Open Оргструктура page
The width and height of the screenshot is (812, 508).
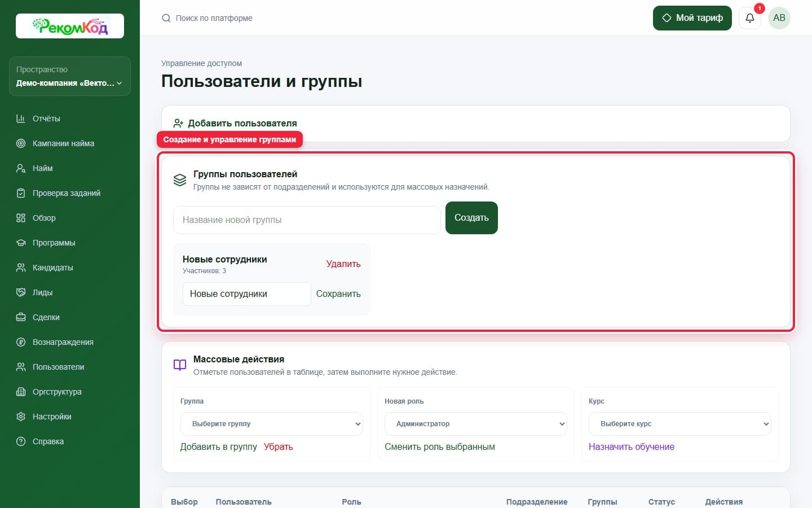[x=70, y=392]
